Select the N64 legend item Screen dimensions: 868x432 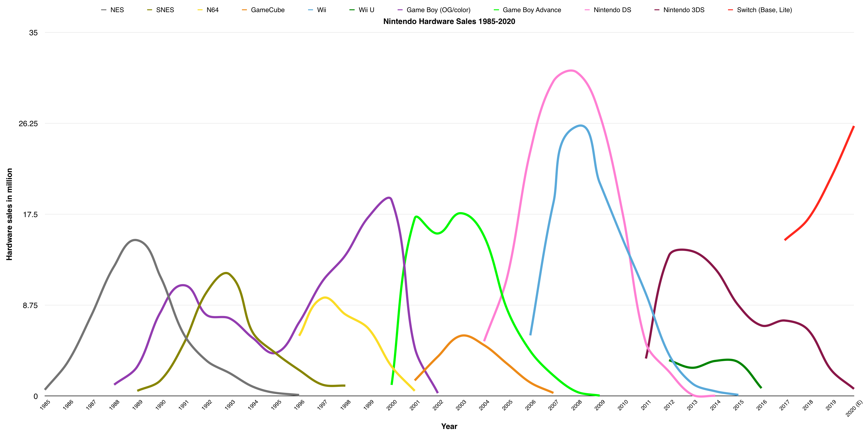click(212, 10)
